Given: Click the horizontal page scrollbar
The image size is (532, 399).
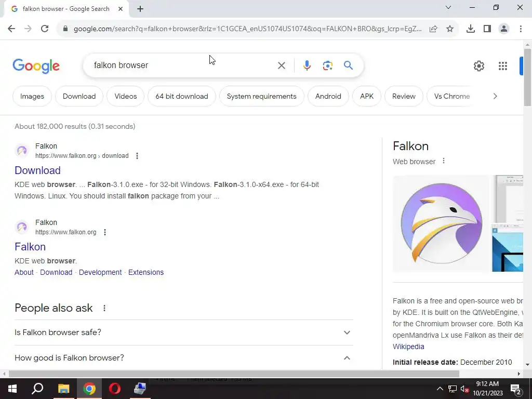Looking at the screenshot, I should (234, 374).
